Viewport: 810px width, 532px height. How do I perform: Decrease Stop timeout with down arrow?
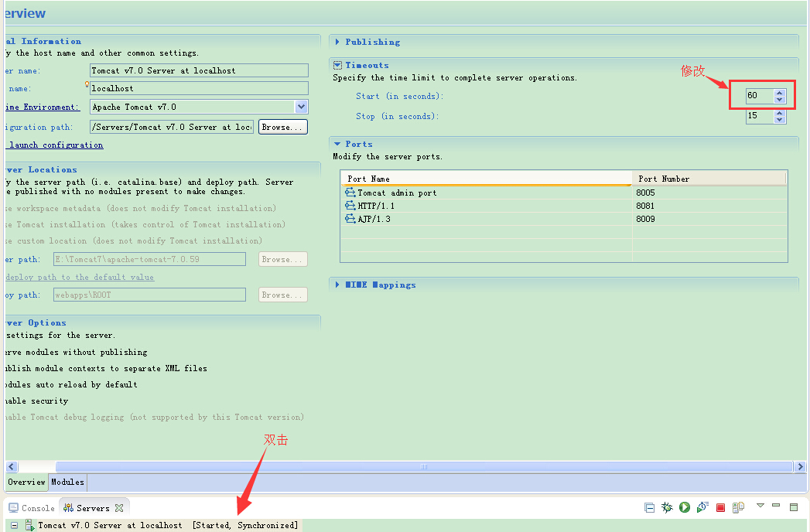pos(780,119)
